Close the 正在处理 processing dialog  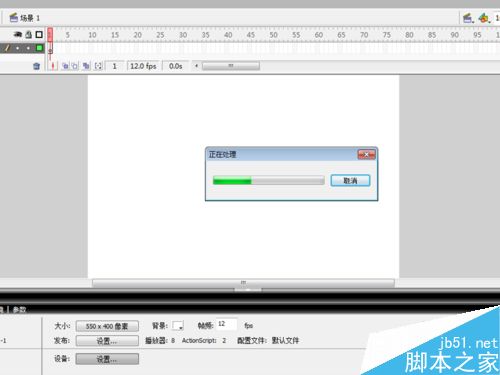coord(366,154)
